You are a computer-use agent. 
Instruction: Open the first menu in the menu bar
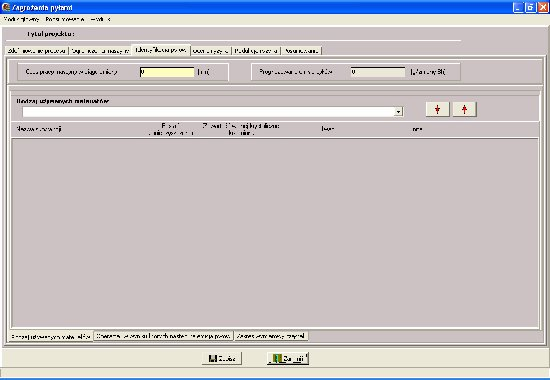tap(21, 19)
